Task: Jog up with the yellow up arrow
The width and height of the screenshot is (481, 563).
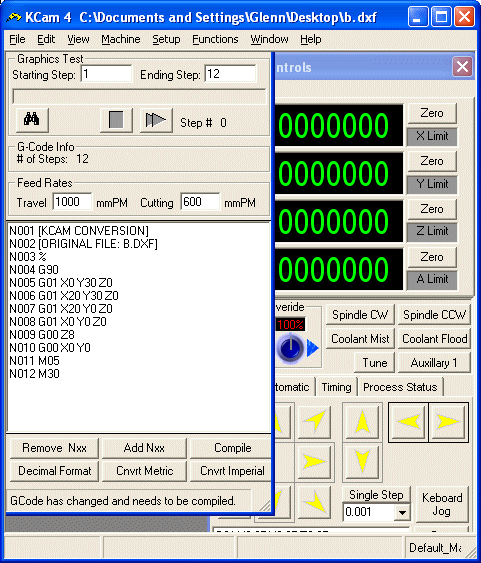Action: 363,422
